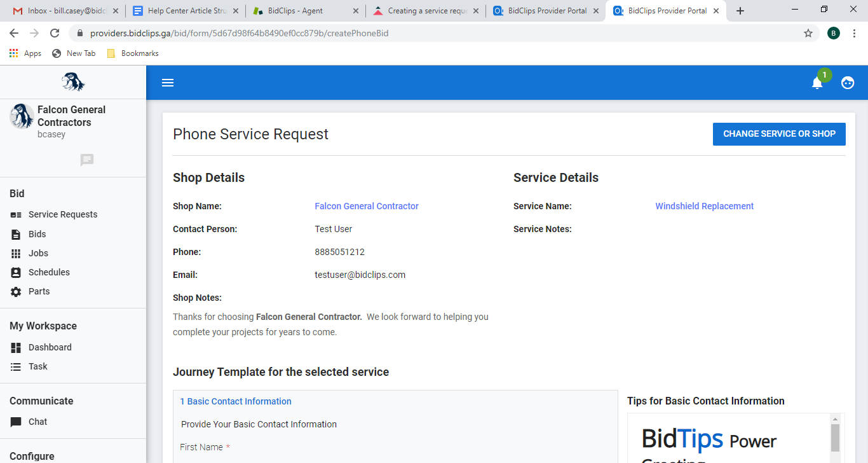Open Chrome three-dot menu
Viewport: 868px width, 463px height.
(855, 33)
